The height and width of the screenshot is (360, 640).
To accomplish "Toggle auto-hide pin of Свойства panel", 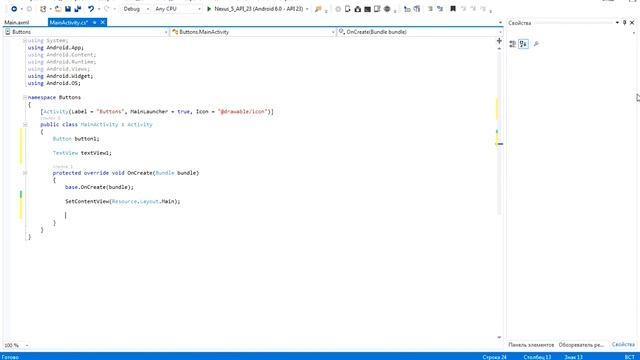I will [624, 23].
